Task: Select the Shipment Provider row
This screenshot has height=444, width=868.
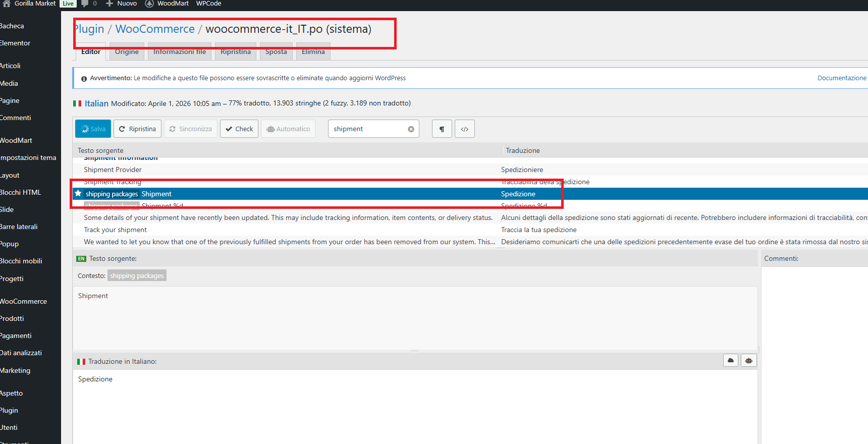Action: [x=470, y=170]
